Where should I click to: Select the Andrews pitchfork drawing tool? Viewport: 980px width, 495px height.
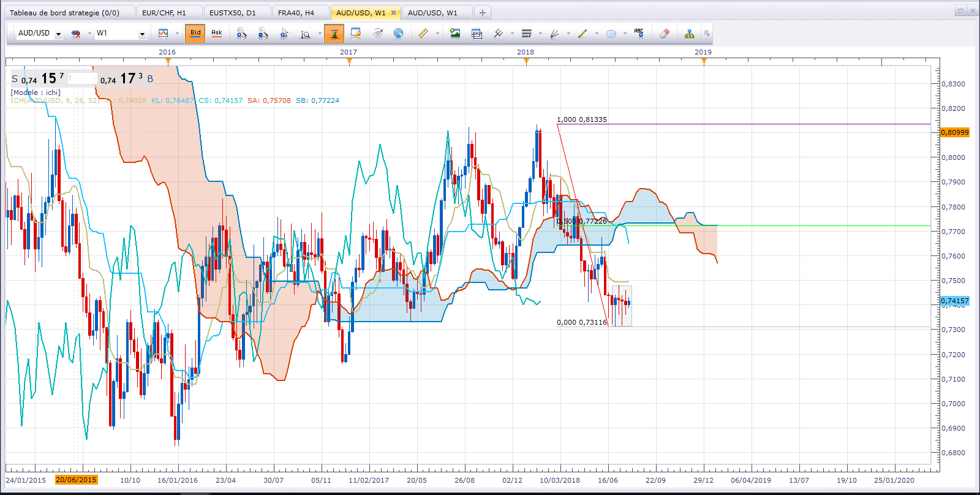(x=499, y=34)
